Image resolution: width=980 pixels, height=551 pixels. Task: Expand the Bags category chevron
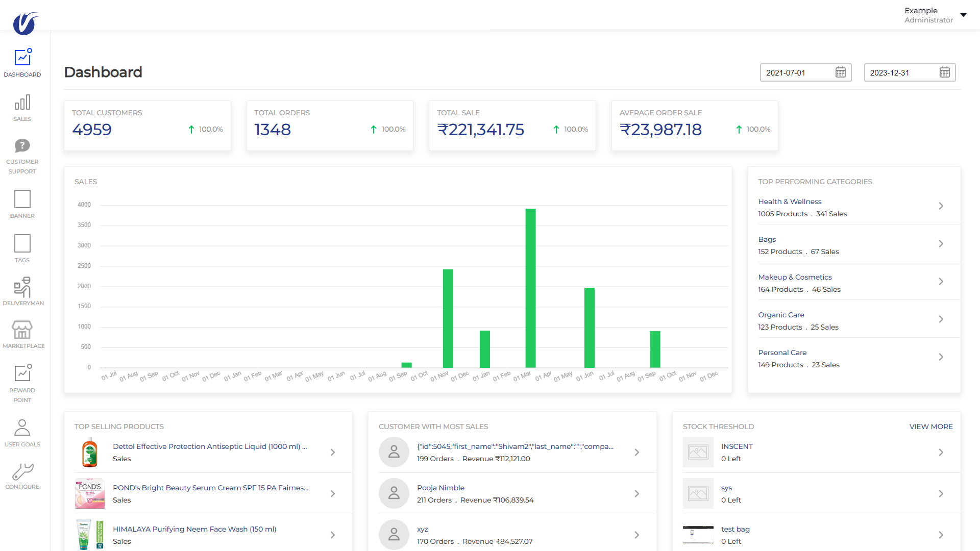(941, 244)
